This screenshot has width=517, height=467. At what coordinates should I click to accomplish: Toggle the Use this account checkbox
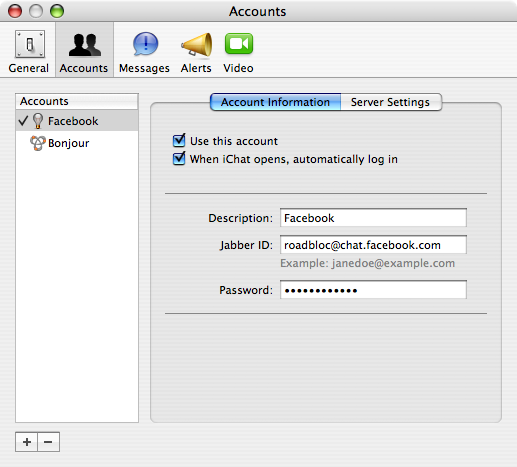point(179,140)
